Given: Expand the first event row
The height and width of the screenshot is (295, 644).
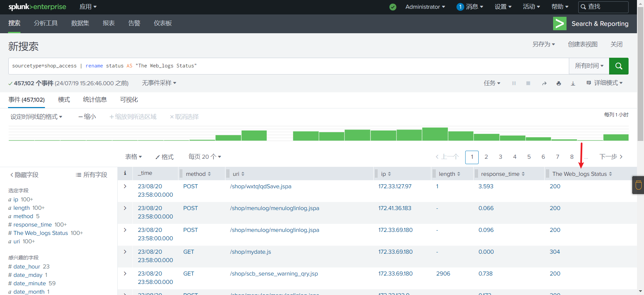Looking at the screenshot, I should click(125, 186).
